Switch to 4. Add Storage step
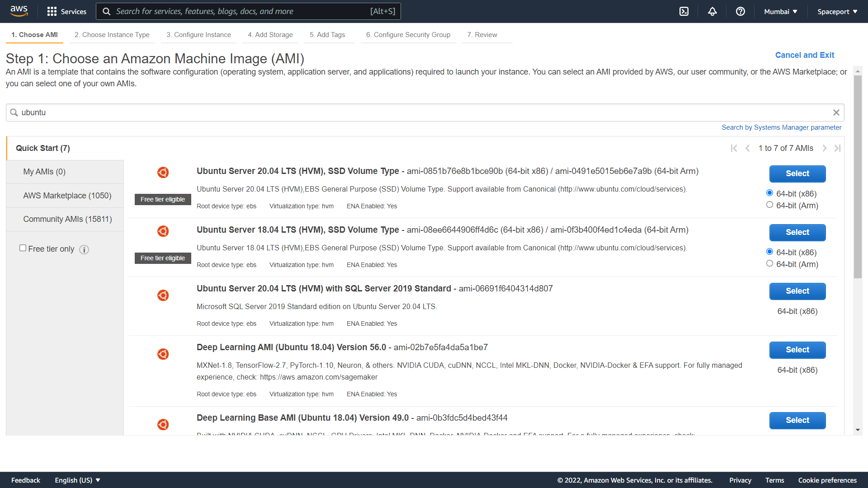This screenshot has height=488, width=868. tap(270, 35)
